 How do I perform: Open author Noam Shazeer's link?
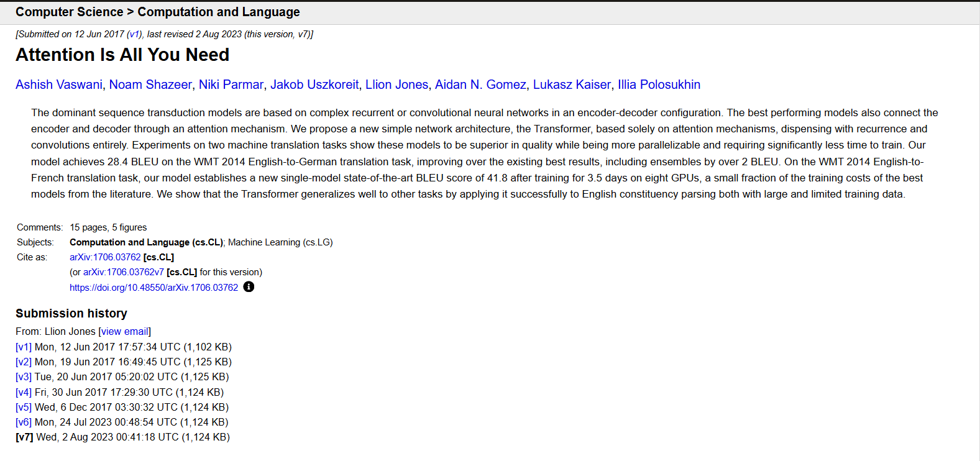150,84
